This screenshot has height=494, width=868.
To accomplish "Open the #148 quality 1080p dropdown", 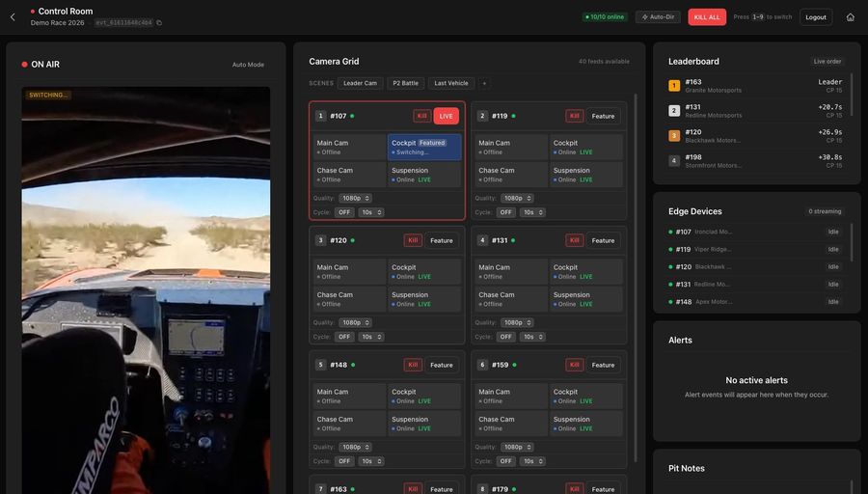I will click(355, 447).
